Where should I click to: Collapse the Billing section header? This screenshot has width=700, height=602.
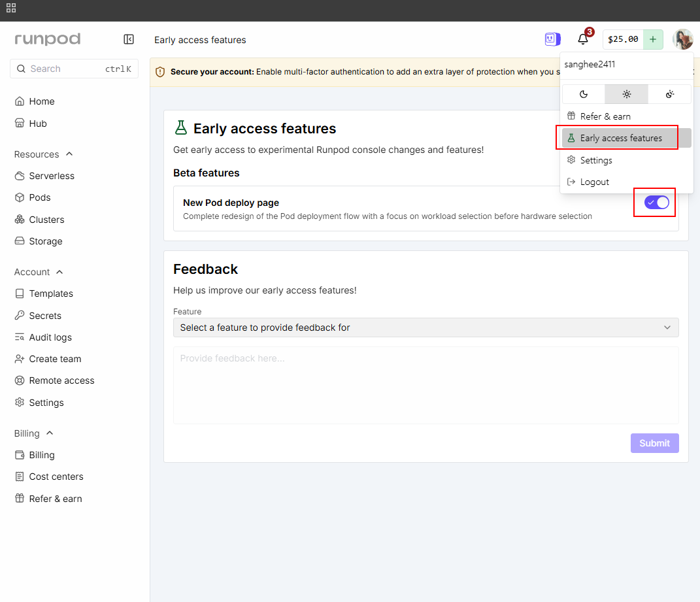[34, 433]
